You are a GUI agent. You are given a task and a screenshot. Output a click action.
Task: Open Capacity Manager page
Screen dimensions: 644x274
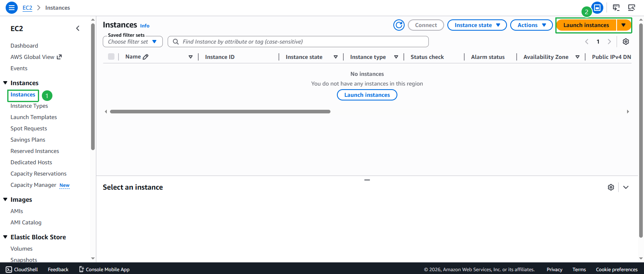coord(33,185)
